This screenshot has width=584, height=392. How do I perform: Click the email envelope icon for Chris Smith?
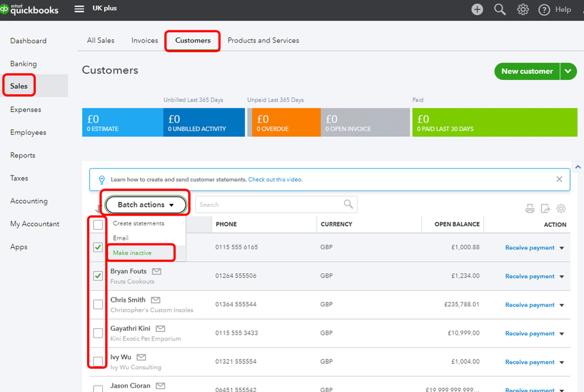(x=155, y=300)
